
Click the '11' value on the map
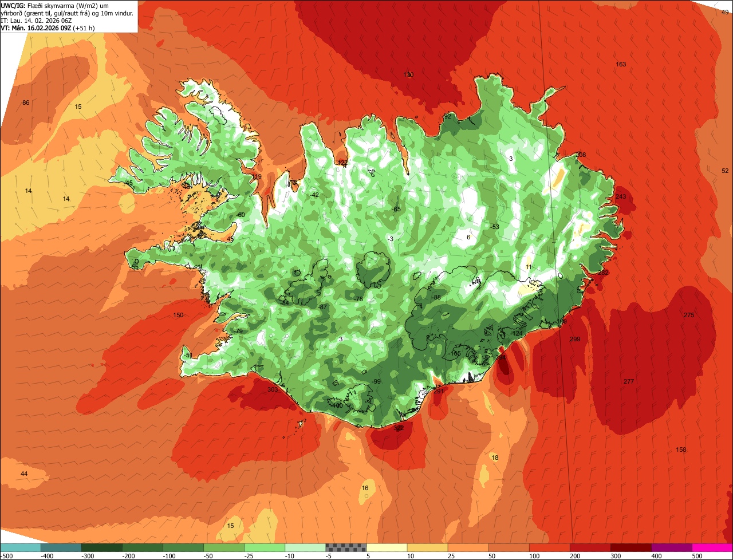coord(529,267)
